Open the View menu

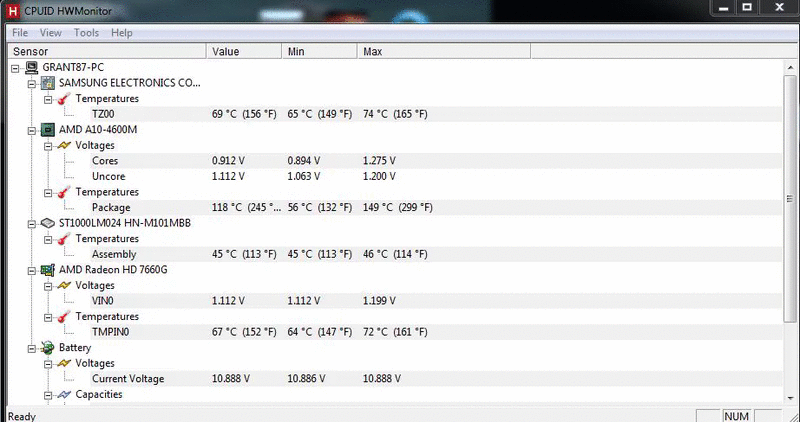click(51, 33)
